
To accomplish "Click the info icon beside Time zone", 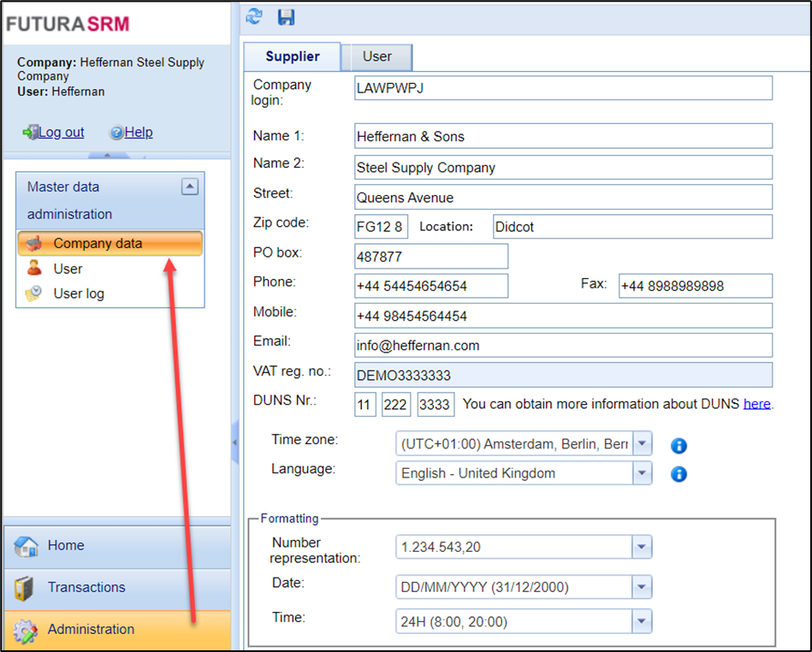I will tap(679, 446).
